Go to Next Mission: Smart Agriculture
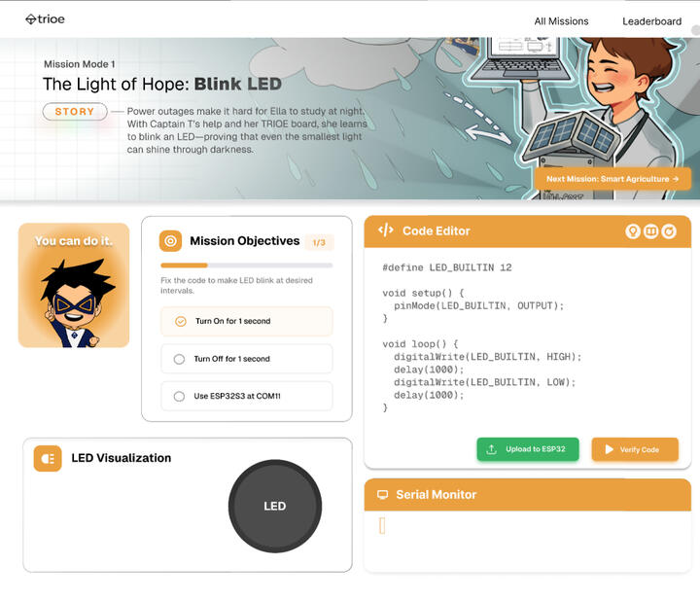Viewport: 700px width, 601px height. (x=612, y=179)
